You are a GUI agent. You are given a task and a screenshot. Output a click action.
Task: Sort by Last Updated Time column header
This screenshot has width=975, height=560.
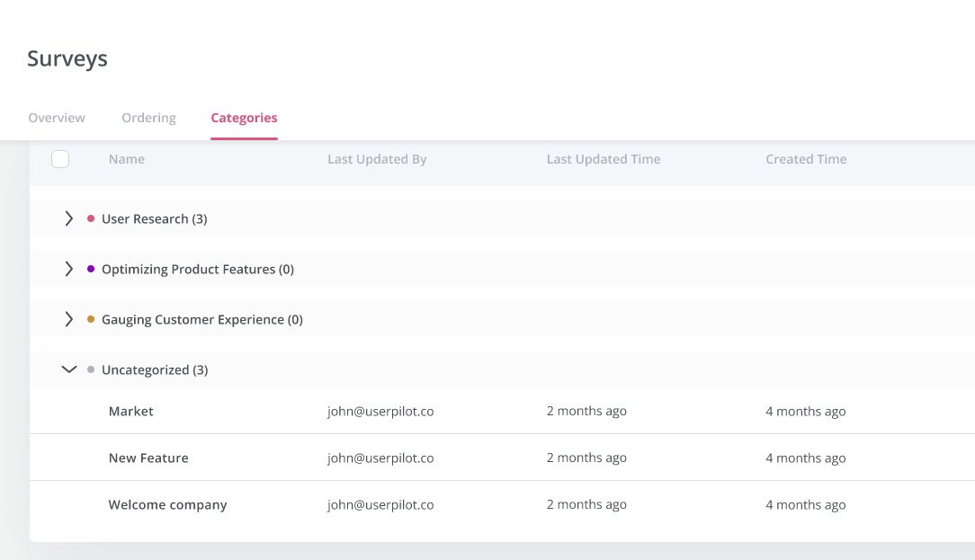pos(604,159)
